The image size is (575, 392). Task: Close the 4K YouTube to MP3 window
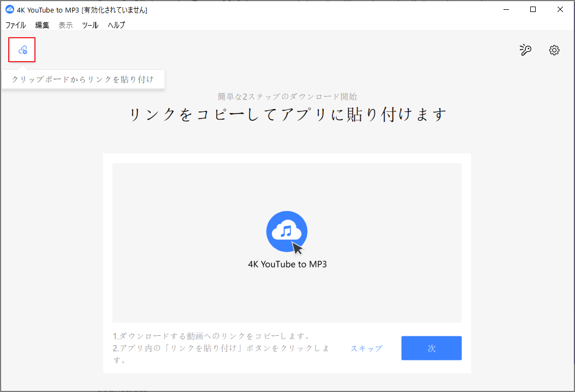pyautogui.click(x=560, y=9)
